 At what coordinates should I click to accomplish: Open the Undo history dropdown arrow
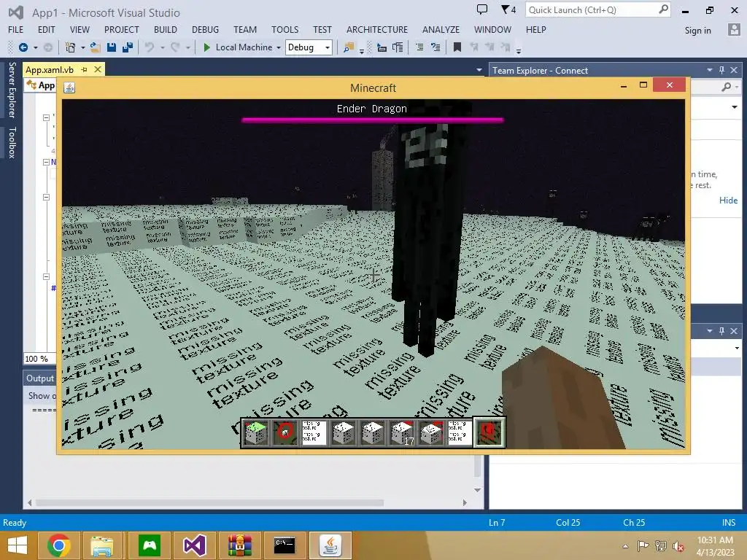[163, 47]
